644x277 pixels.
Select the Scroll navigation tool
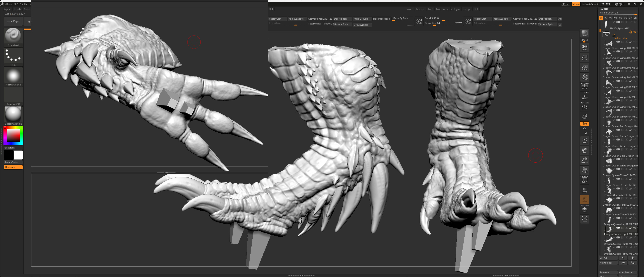(x=584, y=48)
